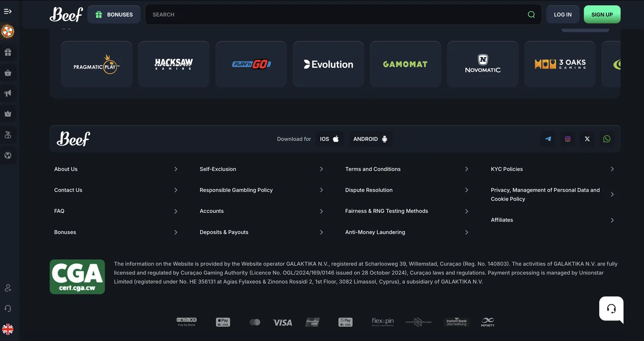Open the Evolution provider card
This screenshot has height=341, width=644.
(x=328, y=64)
